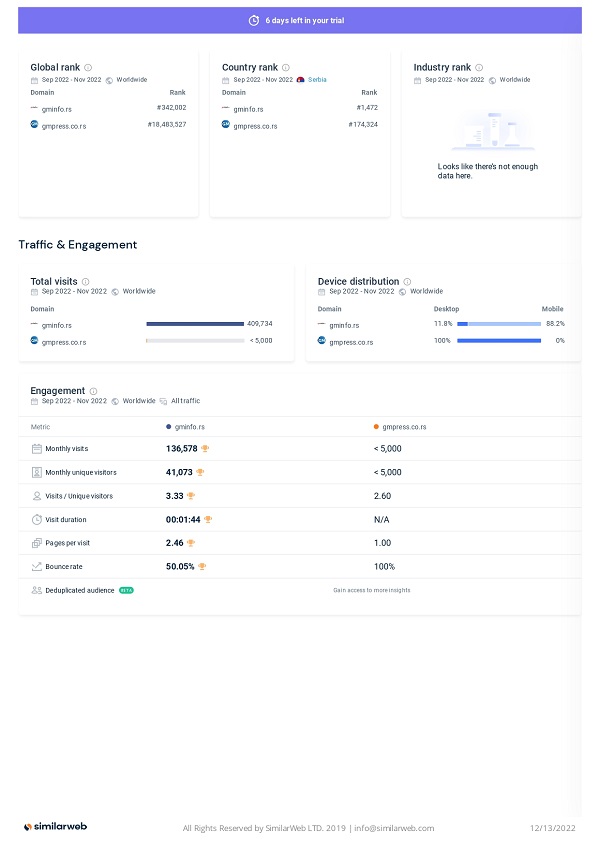Screen dimensions: 600x848
Task: Open the Serbia country link
Action: (316, 80)
